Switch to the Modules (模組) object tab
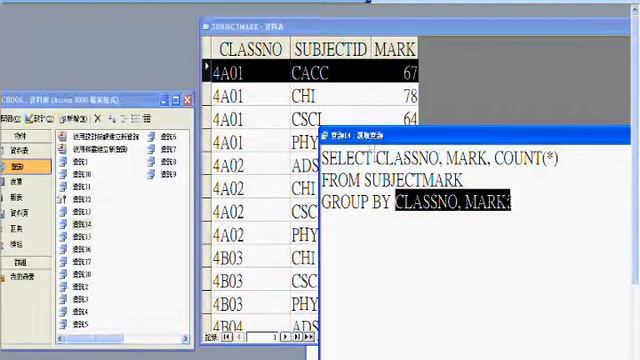 [25, 244]
